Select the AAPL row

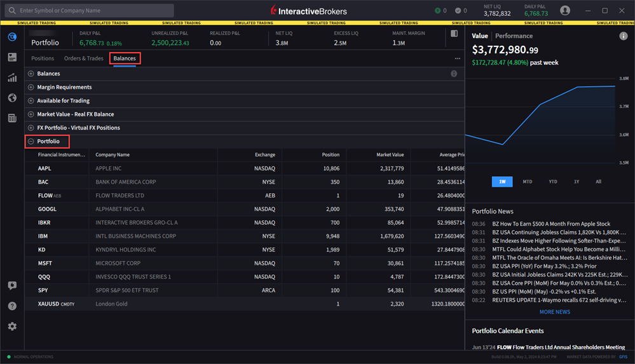pos(245,168)
